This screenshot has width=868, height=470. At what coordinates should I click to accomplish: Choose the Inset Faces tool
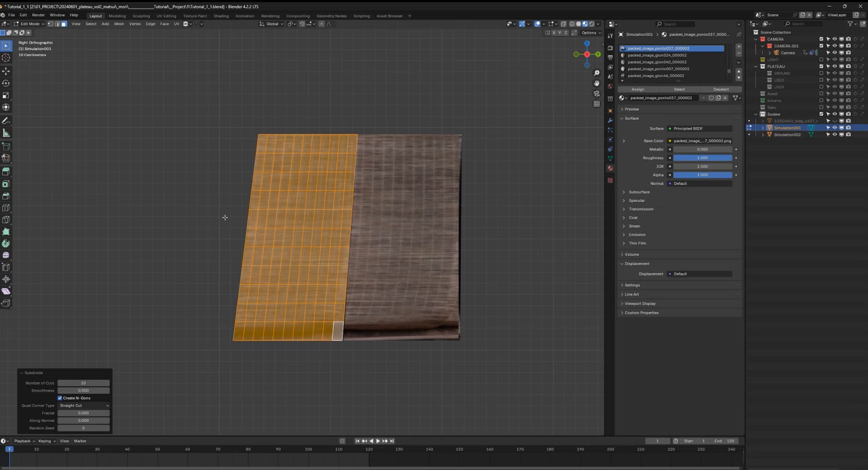click(x=6, y=184)
